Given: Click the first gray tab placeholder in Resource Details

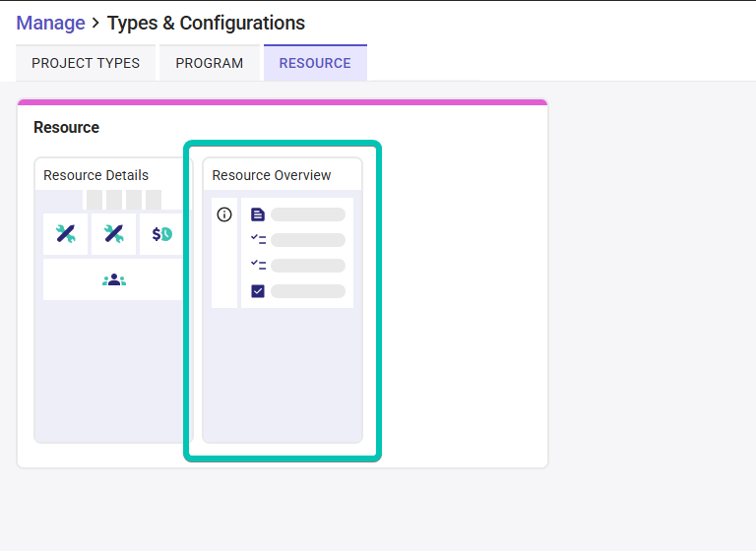Looking at the screenshot, I should point(94,200).
